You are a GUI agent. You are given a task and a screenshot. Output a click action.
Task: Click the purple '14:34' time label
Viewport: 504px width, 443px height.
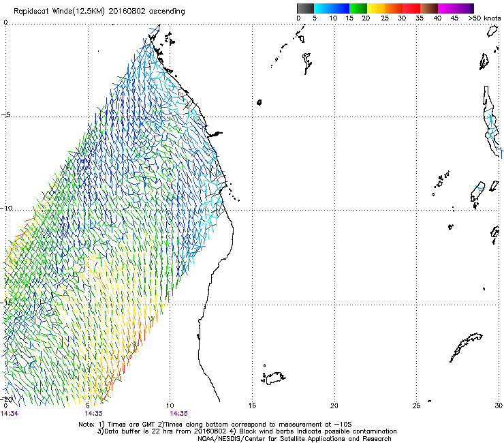[10, 414]
